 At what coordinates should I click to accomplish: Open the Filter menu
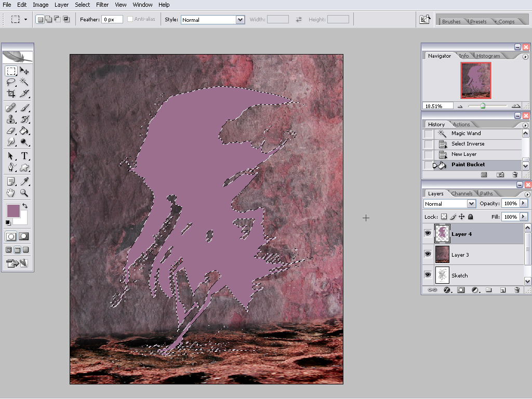(x=102, y=5)
